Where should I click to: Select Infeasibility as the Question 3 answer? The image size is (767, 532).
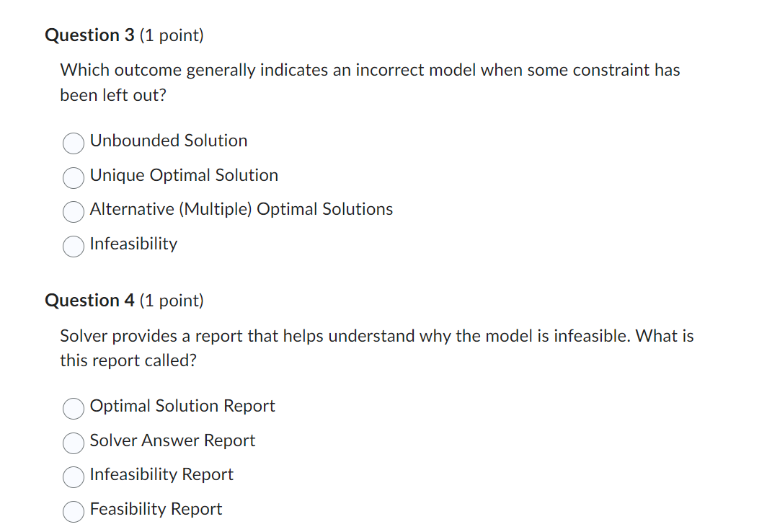click(73, 247)
